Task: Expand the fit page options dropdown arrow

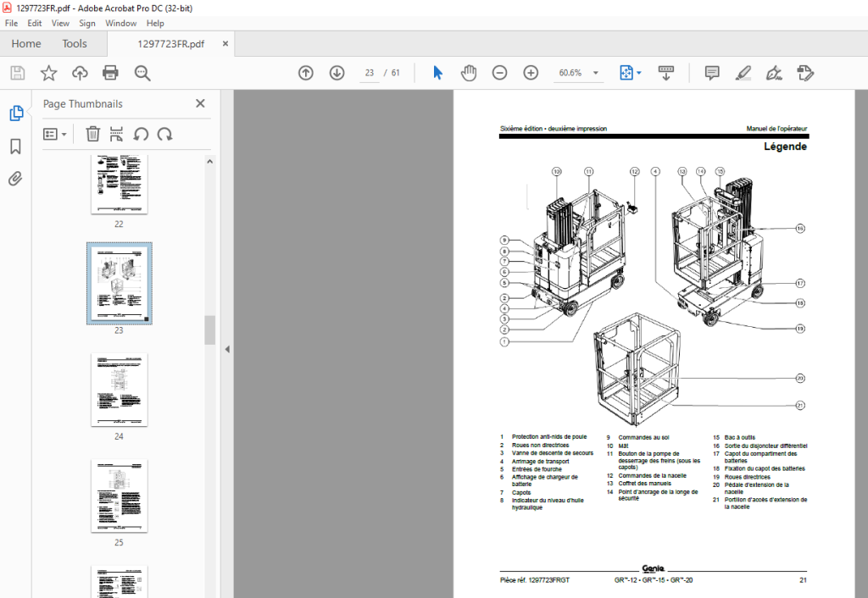Action: (x=639, y=73)
